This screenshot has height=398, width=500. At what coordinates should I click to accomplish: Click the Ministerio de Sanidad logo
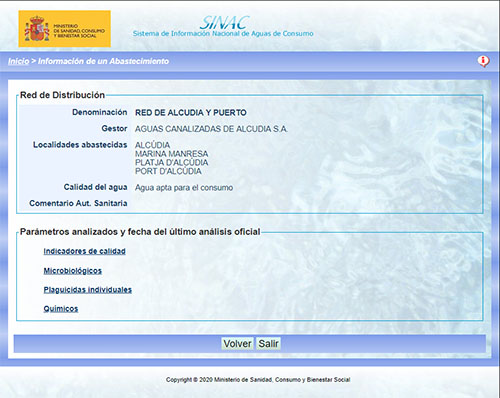[65, 29]
